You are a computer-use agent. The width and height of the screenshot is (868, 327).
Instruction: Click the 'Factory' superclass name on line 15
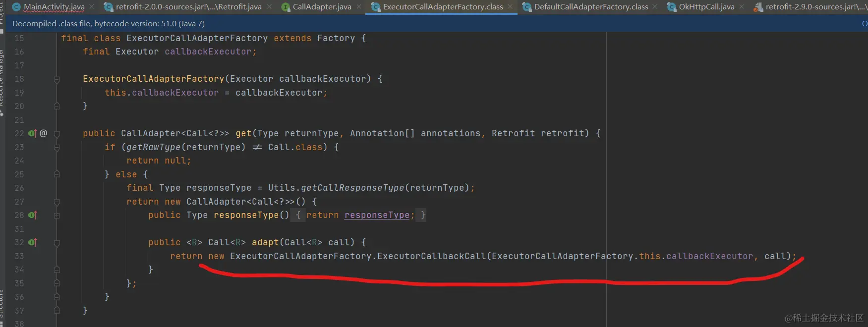[336, 38]
